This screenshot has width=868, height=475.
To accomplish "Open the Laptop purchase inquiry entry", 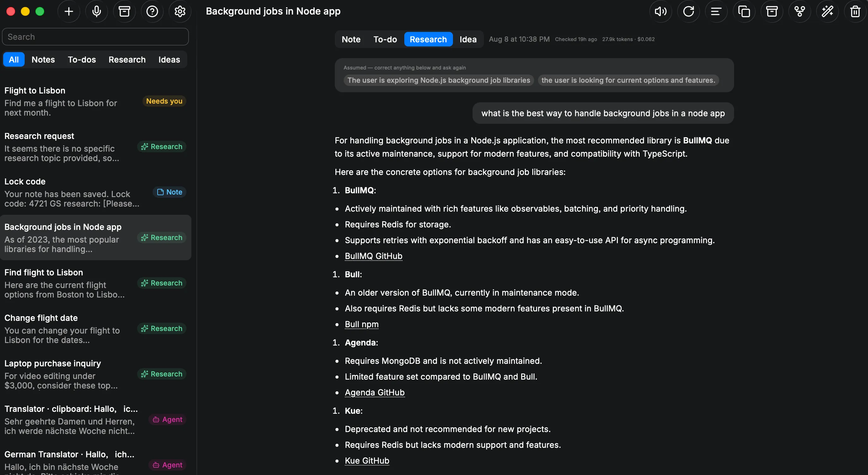I will click(x=96, y=374).
